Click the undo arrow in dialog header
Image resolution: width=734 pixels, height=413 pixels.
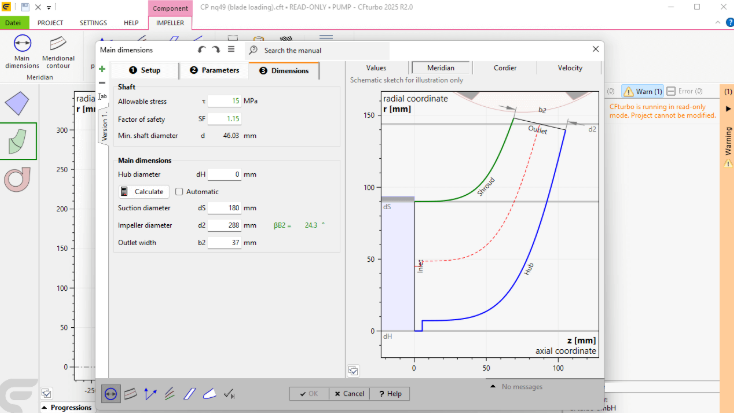coord(202,50)
